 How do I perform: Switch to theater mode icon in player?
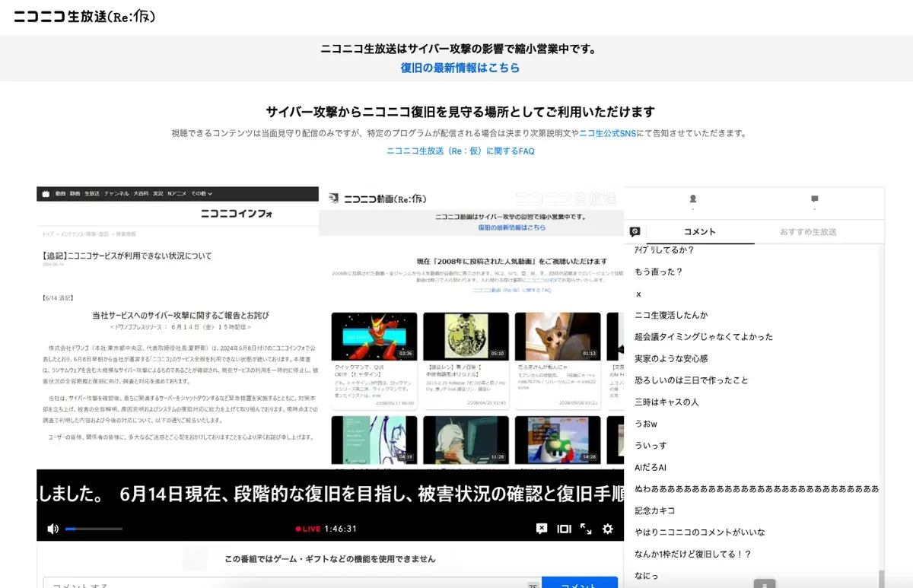tap(564, 529)
